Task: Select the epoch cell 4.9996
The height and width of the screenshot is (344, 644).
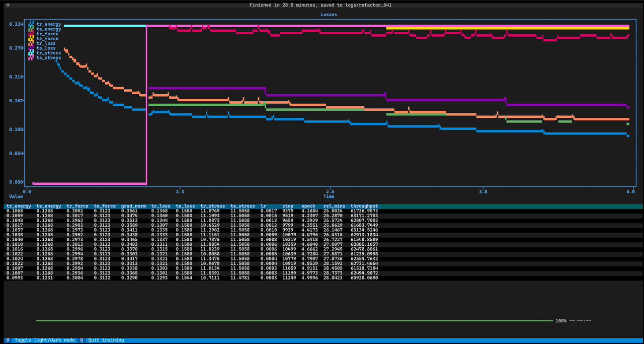Action: coord(309,278)
